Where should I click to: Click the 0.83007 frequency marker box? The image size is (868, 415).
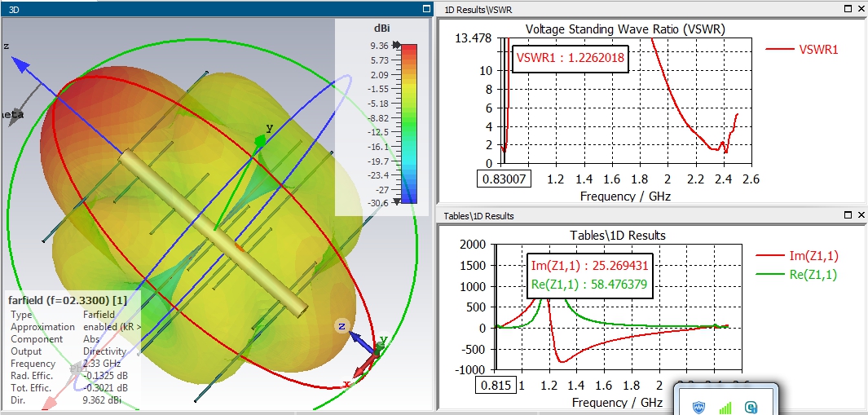coord(504,179)
